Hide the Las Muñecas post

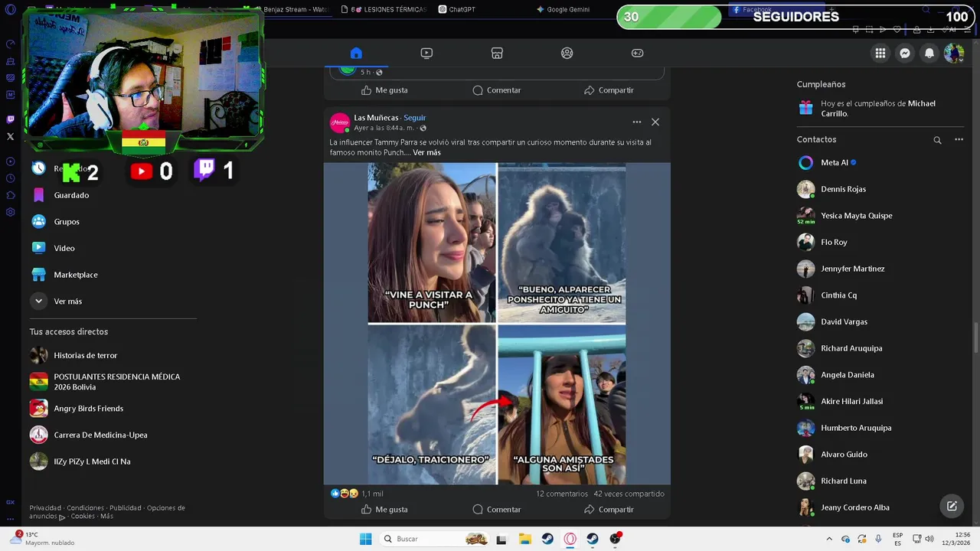click(x=655, y=122)
